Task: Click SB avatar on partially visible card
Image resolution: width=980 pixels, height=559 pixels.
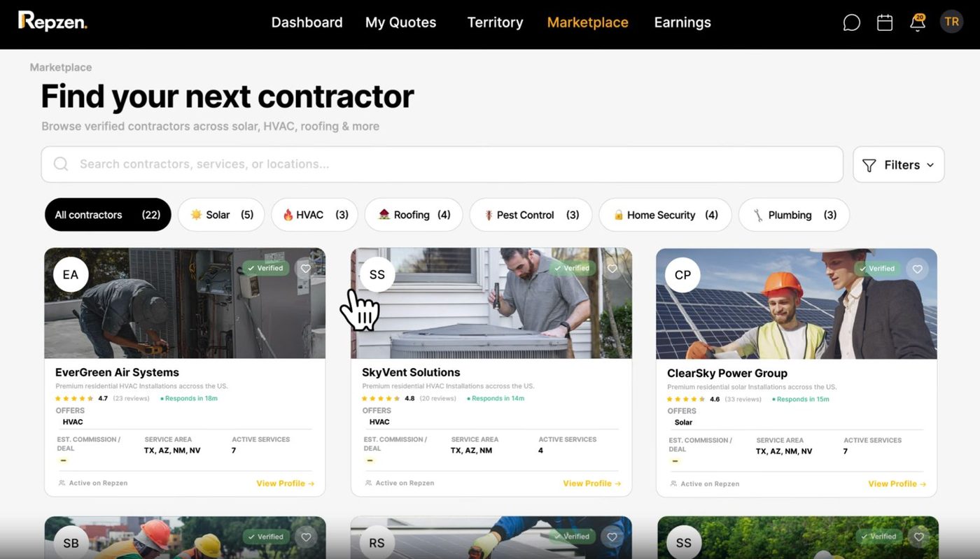Action: pyautogui.click(x=71, y=543)
